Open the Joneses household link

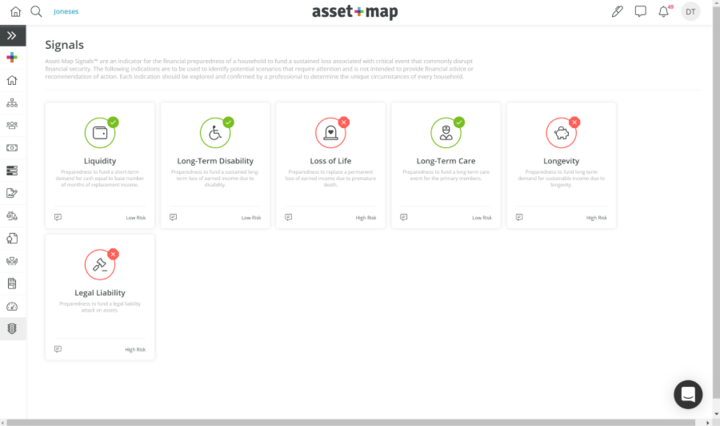pos(66,12)
